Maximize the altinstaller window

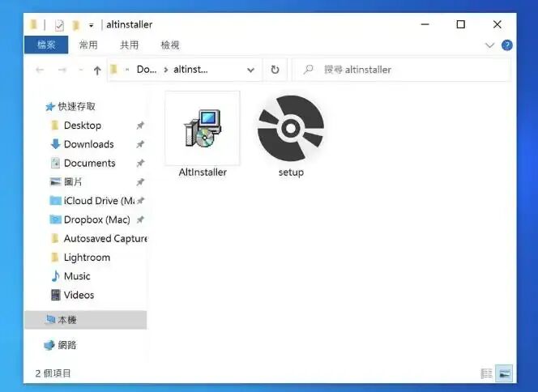[461, 24]
